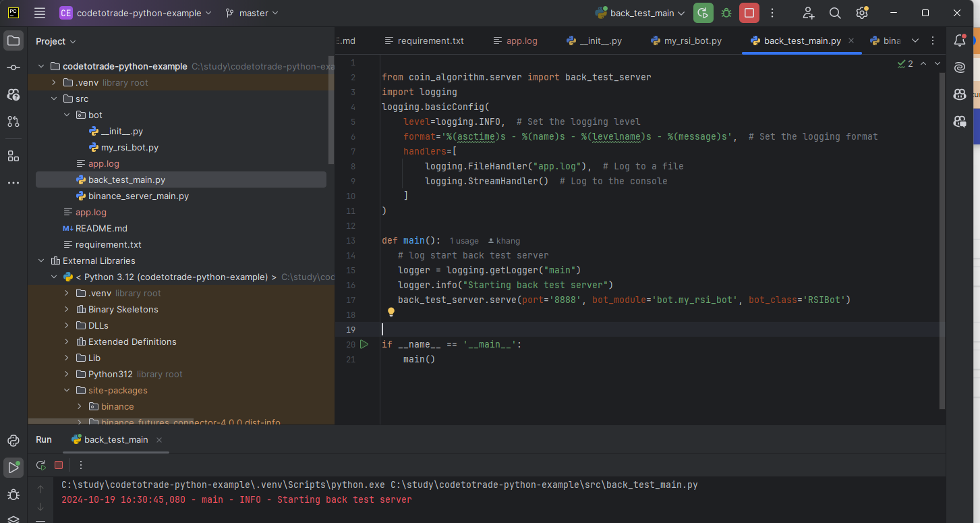980x523 pixels.
Task: Open the Python Packages panel icon
Action: tap(13, 441)
